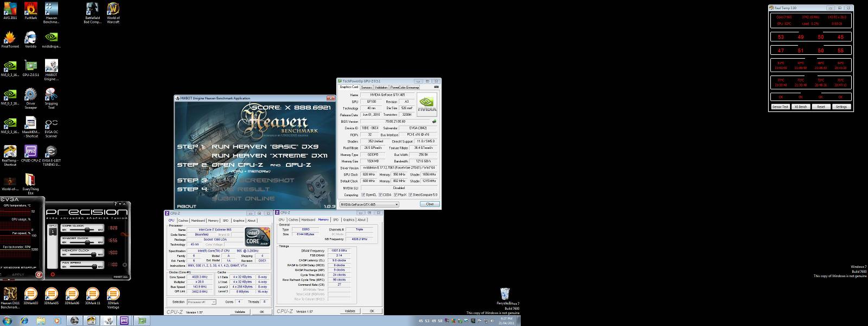Click the CPU-Z taskbar button
The image size is (868, 326).
point(124,321)
